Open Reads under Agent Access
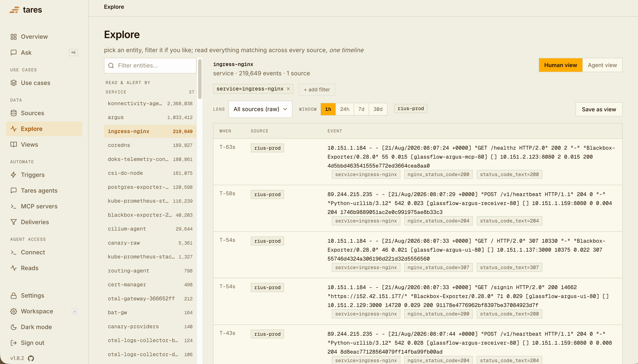 (44, 268)
